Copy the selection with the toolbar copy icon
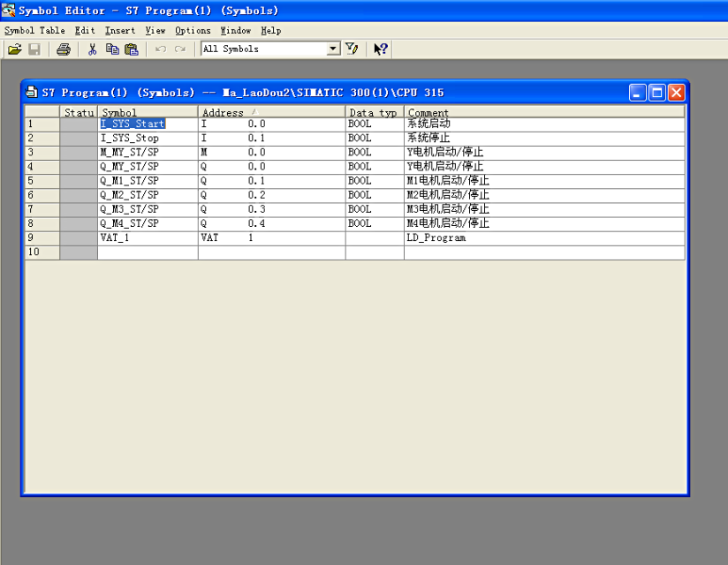Screen dimensions: 728x565 [112, 49]
